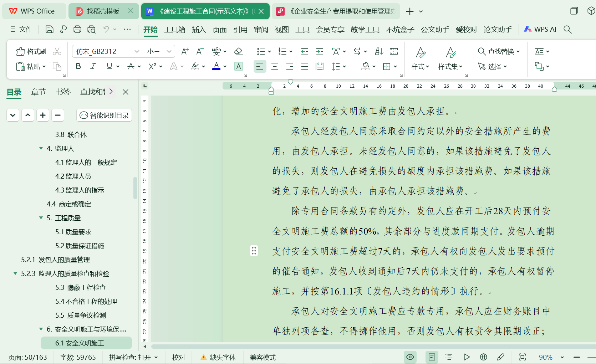The width and height of the screenshot is (596, 364).
Task: Click Add heading plus button in outline pane
Action: (x=43, y=115)
